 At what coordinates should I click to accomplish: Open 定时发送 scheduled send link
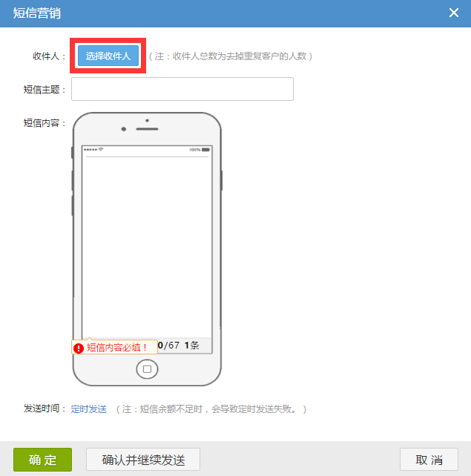coord(89,409)
